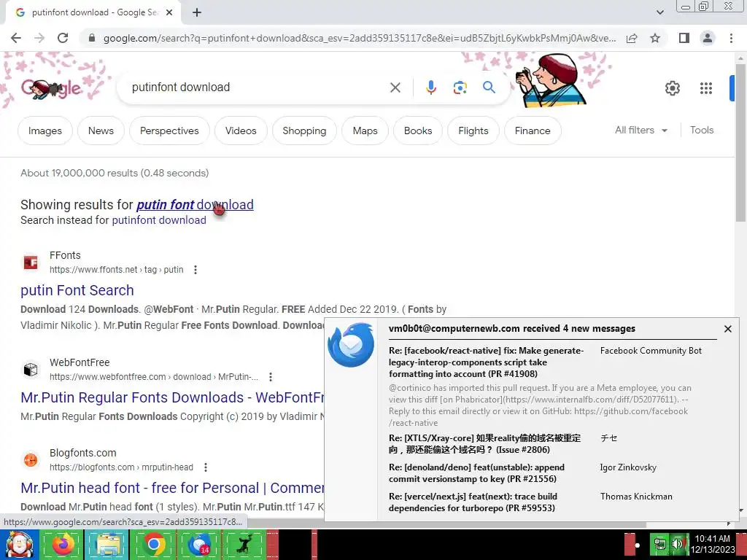Open search Tools
Screen dimensions: 747x560
(x=702, y=130)
